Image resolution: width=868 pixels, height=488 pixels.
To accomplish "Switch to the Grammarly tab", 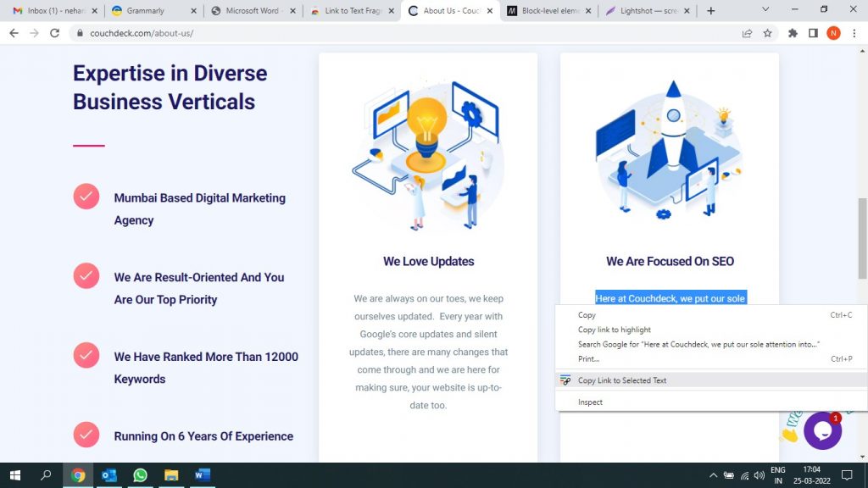I will click(x=153, y=10).
